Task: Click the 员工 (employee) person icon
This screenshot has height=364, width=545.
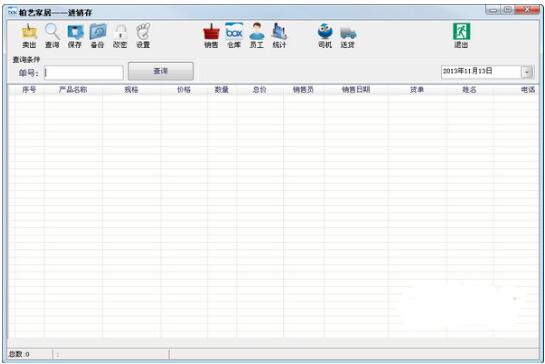Action: (x=257, y=35)
